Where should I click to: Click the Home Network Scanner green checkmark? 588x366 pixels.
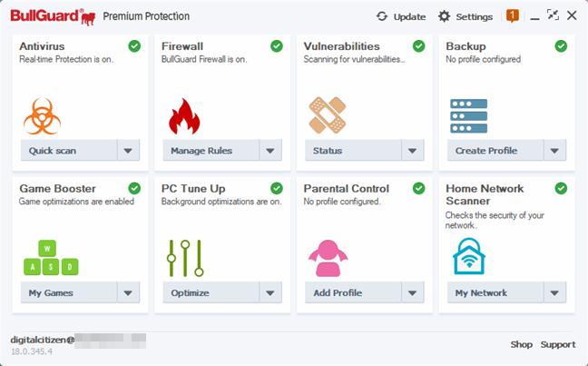561,188
